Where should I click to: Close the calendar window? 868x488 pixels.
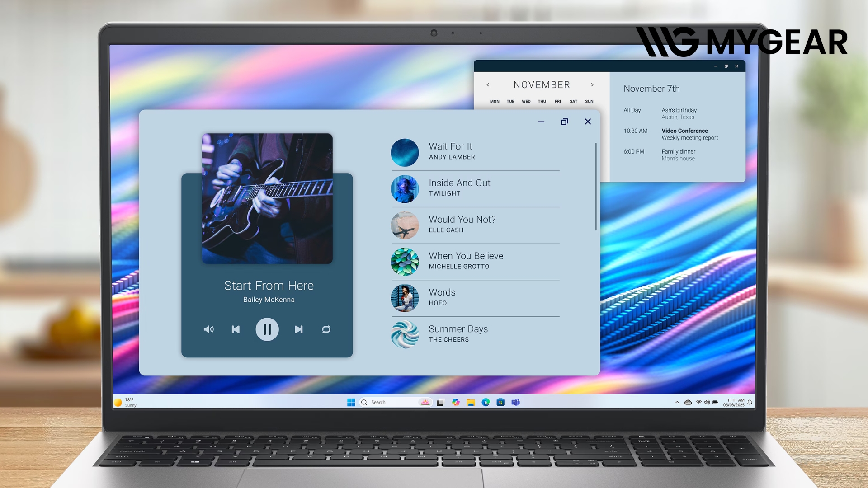[736, 66]
